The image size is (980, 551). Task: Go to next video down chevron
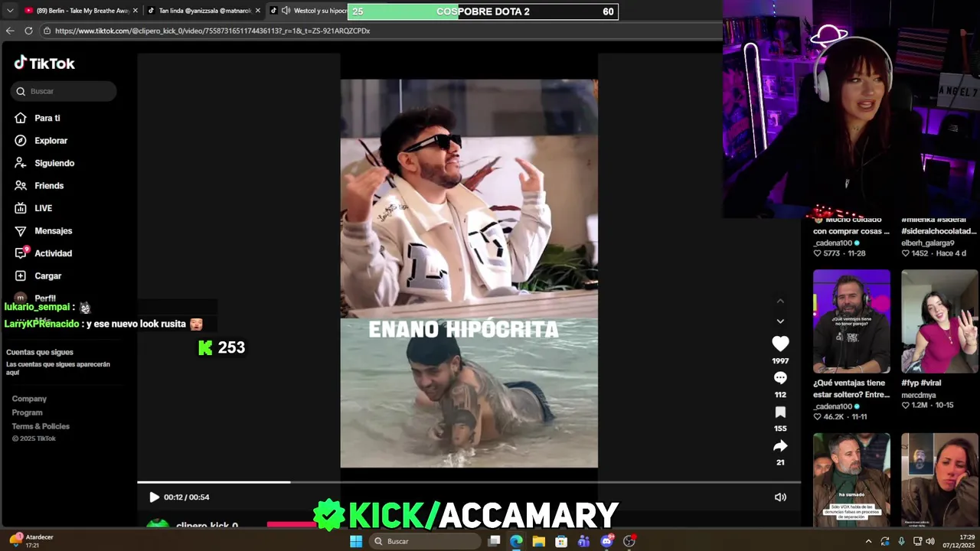[x=780, y=321]
